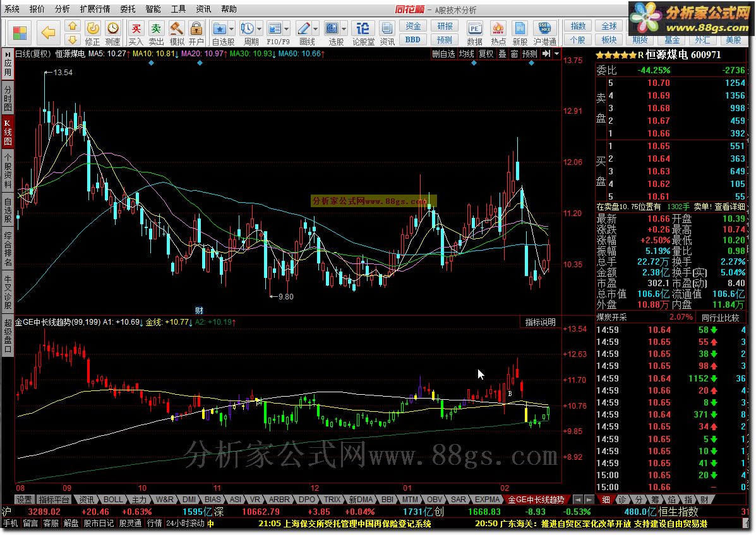Open the 新股 IPO icon

[x=520, y=33]
